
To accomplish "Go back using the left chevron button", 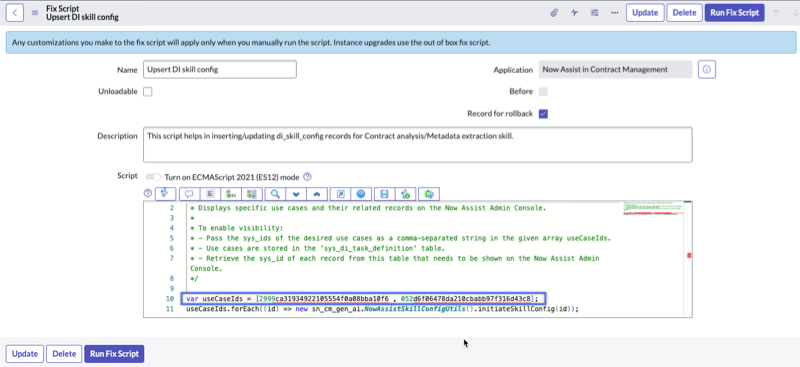I will [15, 13].
